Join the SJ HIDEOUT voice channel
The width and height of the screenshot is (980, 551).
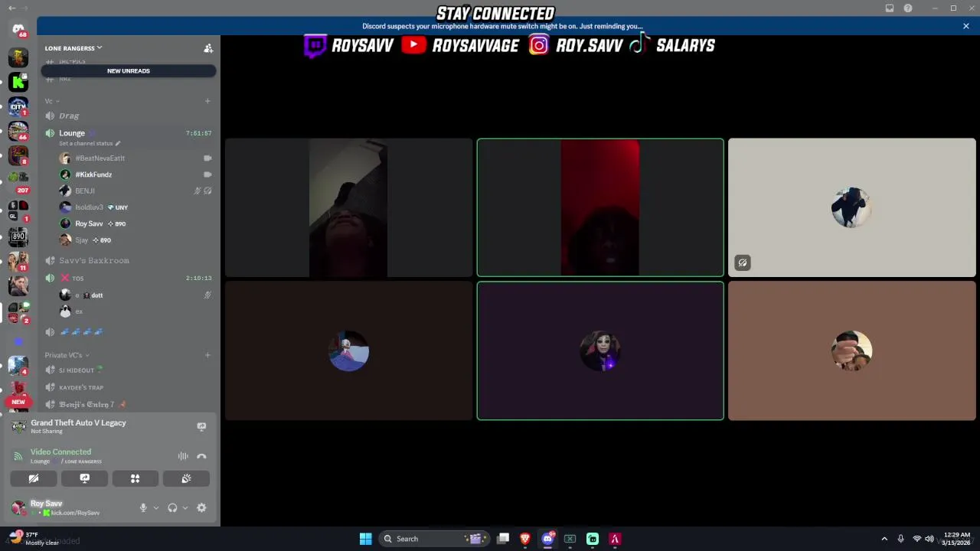click(129, 370)
